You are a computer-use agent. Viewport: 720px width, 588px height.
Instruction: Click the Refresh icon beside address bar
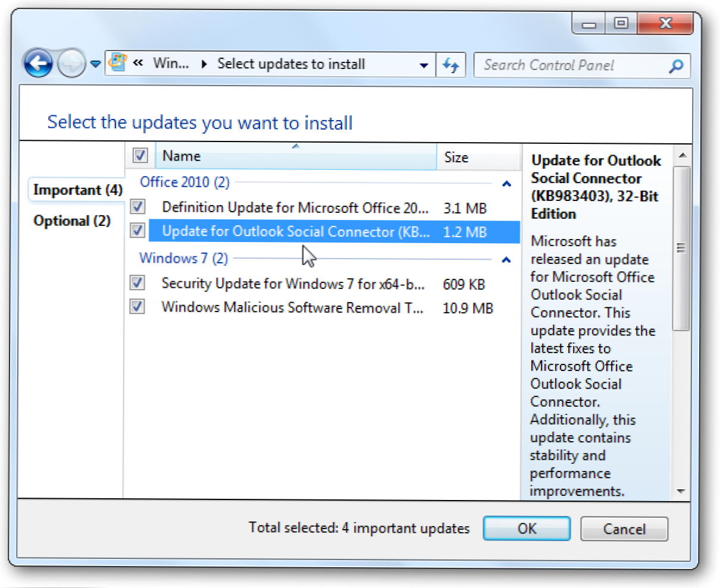[451, 65]
